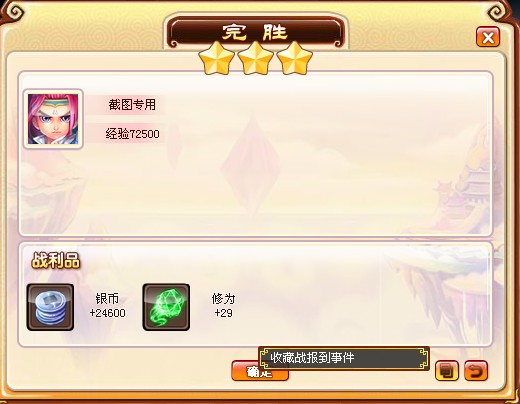This screenshot has height=404, width=520.
Task: Click the third gold star
Action: [295, 58]
